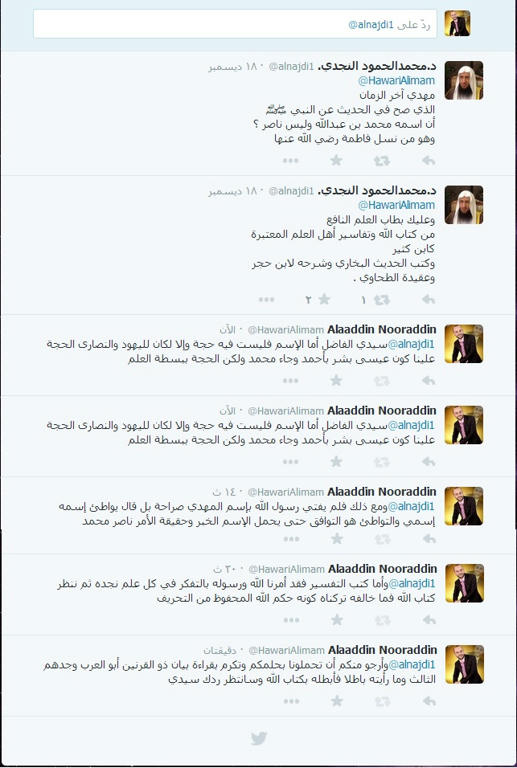Open more options on دقيقتان tweet
Image resolution: width=517 pixels, height=768 pixels.
(x=291, y=701)
